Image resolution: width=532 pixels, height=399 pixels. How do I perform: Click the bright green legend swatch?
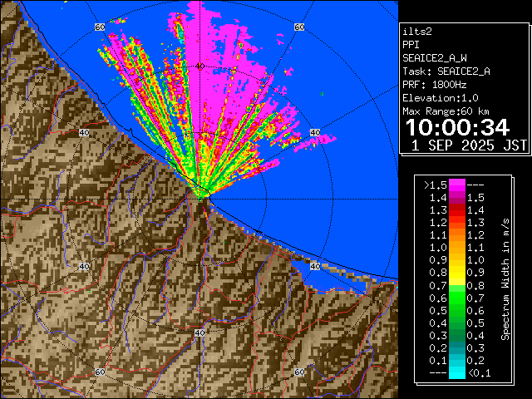456,298
